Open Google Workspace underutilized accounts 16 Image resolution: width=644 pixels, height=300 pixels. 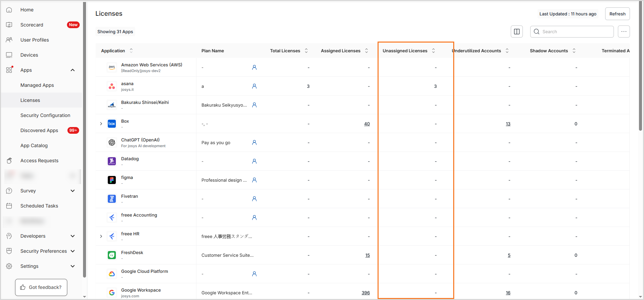[x=508, y=293]
